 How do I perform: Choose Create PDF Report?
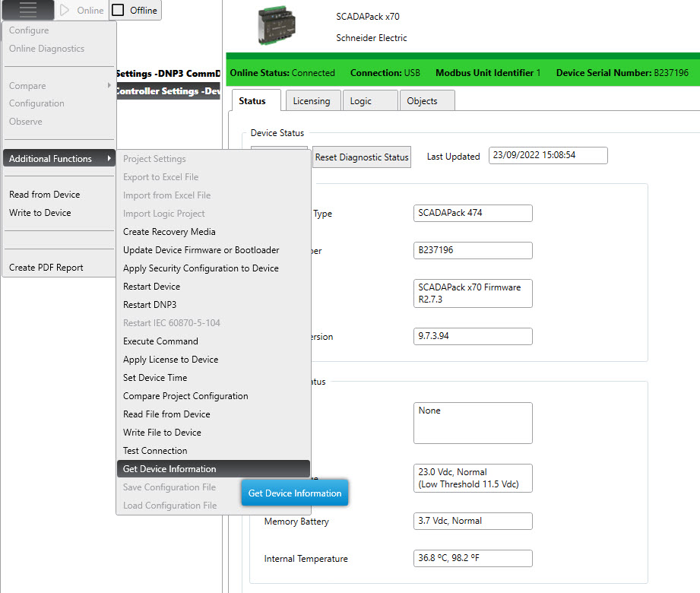point(46,268)
